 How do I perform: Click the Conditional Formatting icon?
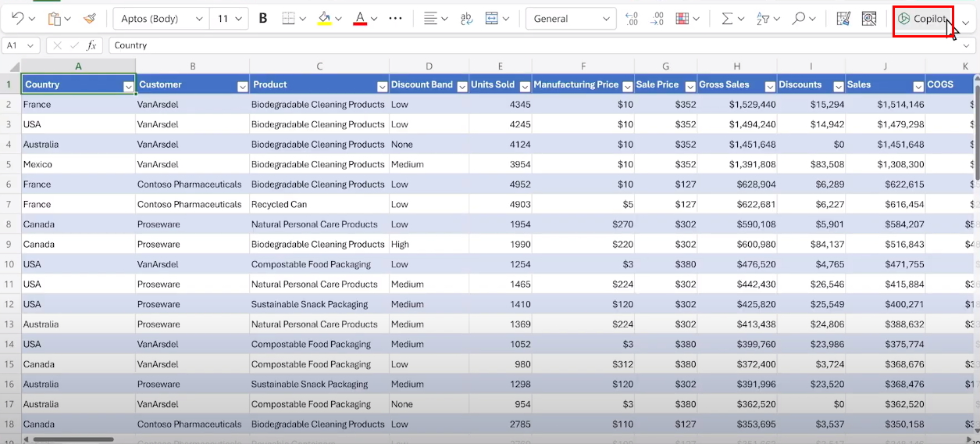click(x=682, y=18)
